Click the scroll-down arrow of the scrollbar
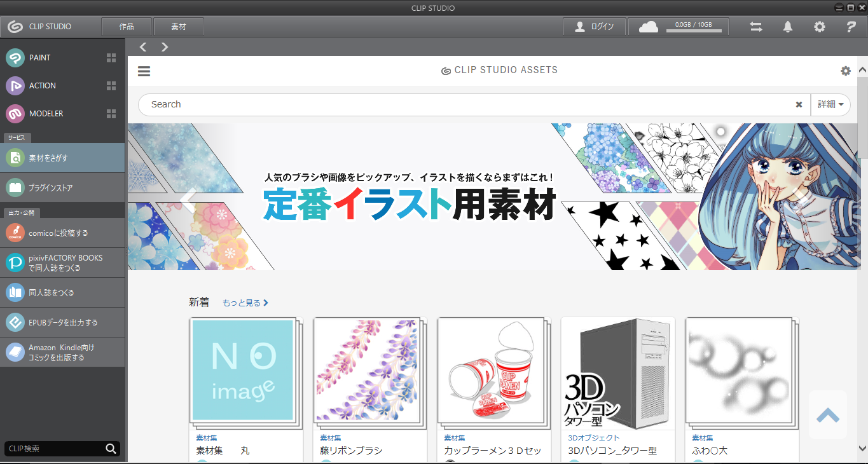868x464 pixels. 862,447
